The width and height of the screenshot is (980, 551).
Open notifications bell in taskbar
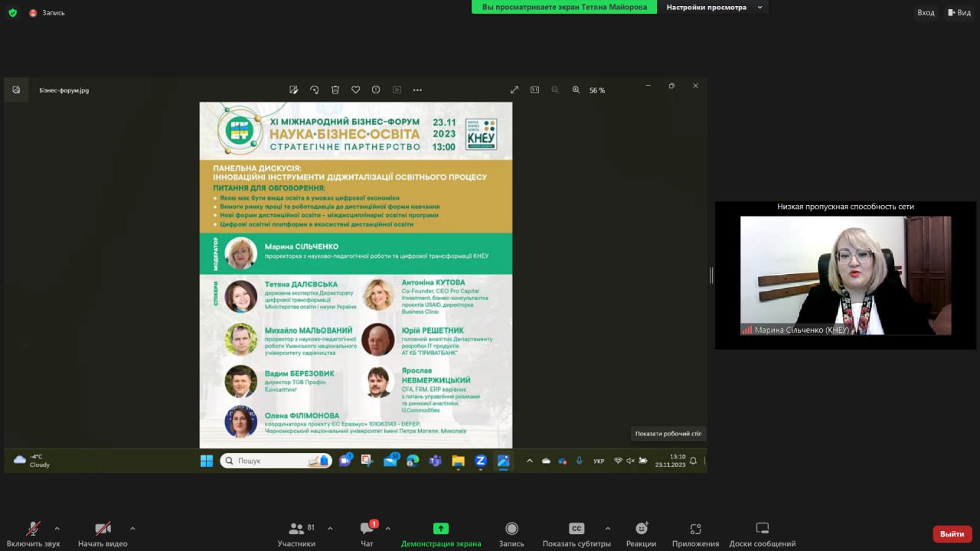[x=693, y=461]
